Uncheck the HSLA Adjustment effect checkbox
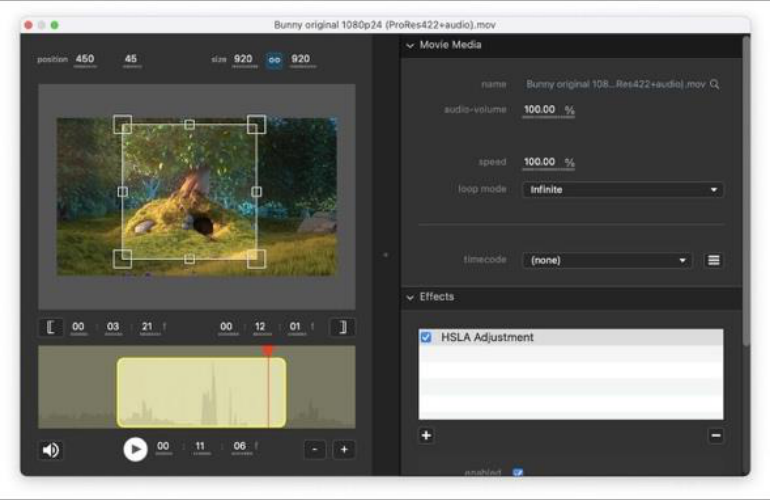Screen dimensions: 770x500 pyautogui.click(x=426, y=337)
